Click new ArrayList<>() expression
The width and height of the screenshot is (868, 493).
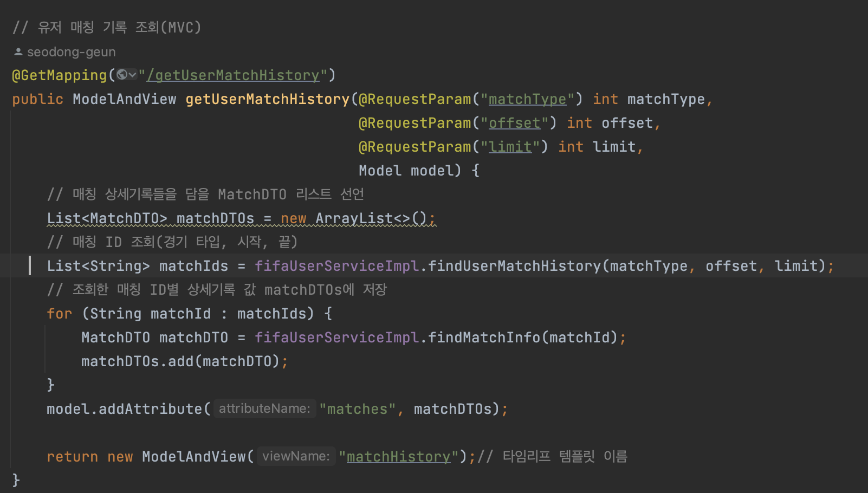click(354, 218)
